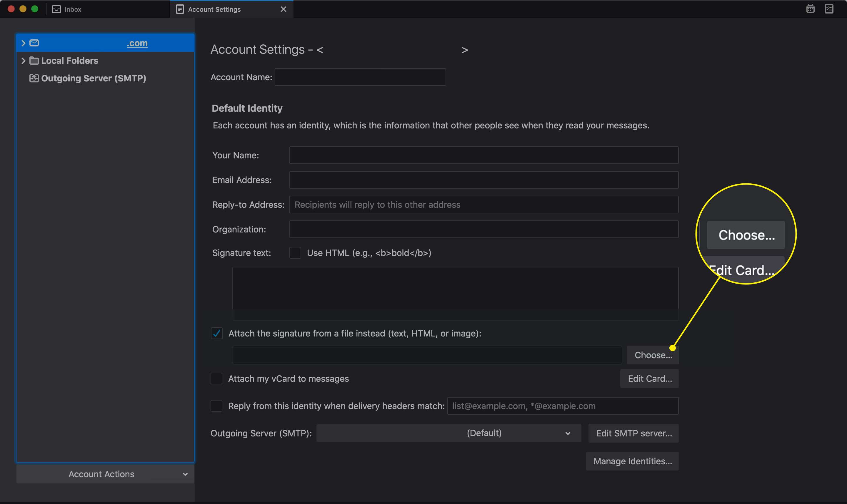Open the Account Actions dropdown
847x504 pixels.
click(105, 474)
